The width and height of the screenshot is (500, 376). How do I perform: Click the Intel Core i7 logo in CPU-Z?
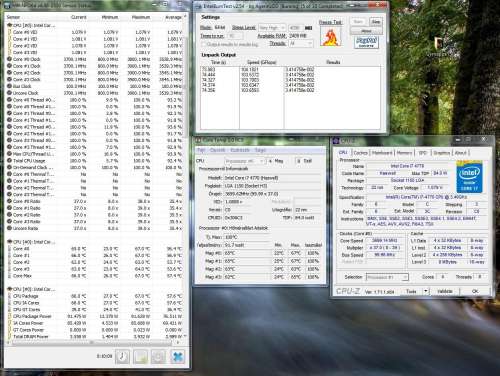(469, 177)
